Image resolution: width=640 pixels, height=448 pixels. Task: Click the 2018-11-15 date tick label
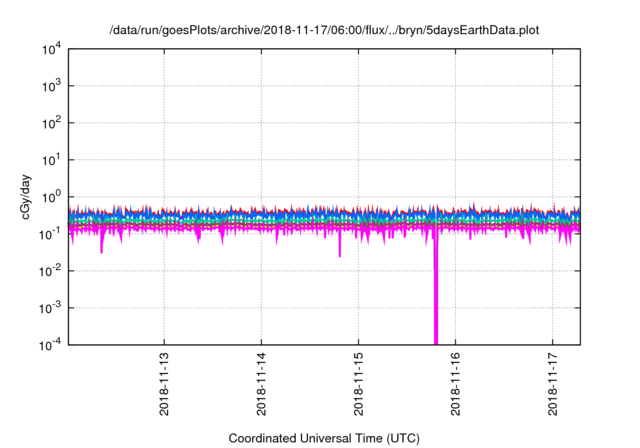358,384
